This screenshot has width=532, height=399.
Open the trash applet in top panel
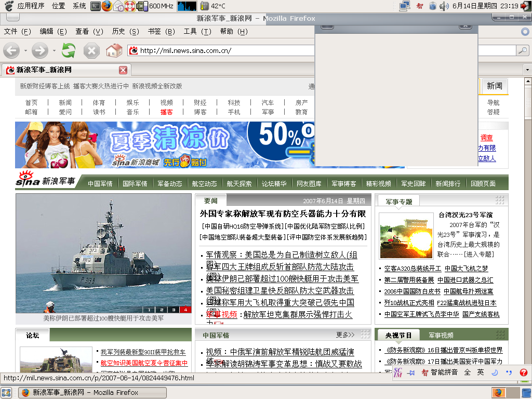[432, 6]
